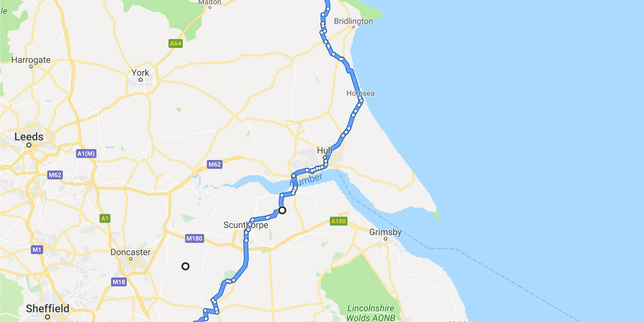Select the M18 motorway shield

119,282
